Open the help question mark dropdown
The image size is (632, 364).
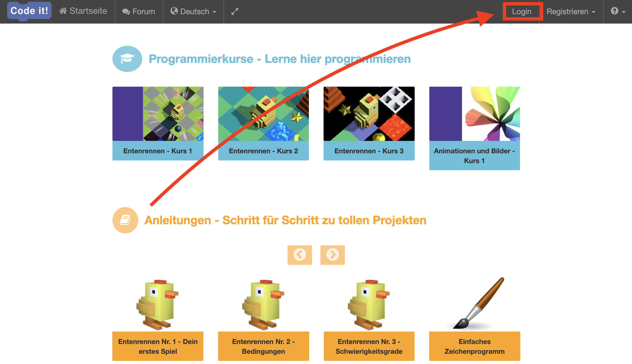[x=618, y=11]
